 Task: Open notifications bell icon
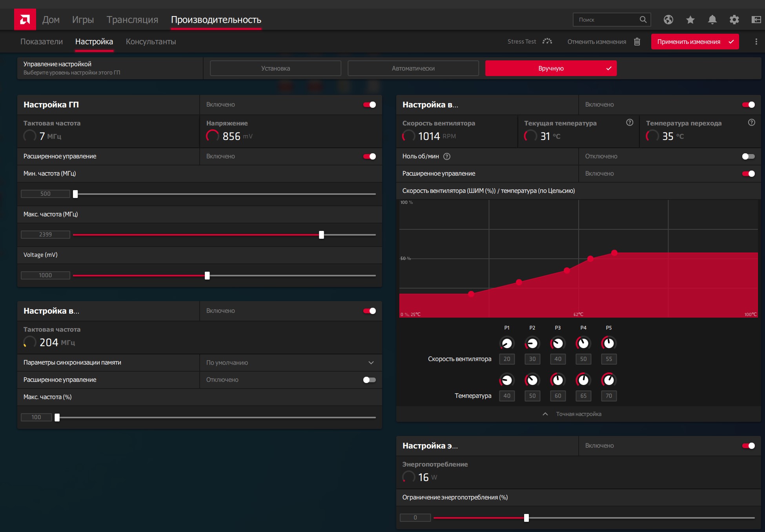712,20
